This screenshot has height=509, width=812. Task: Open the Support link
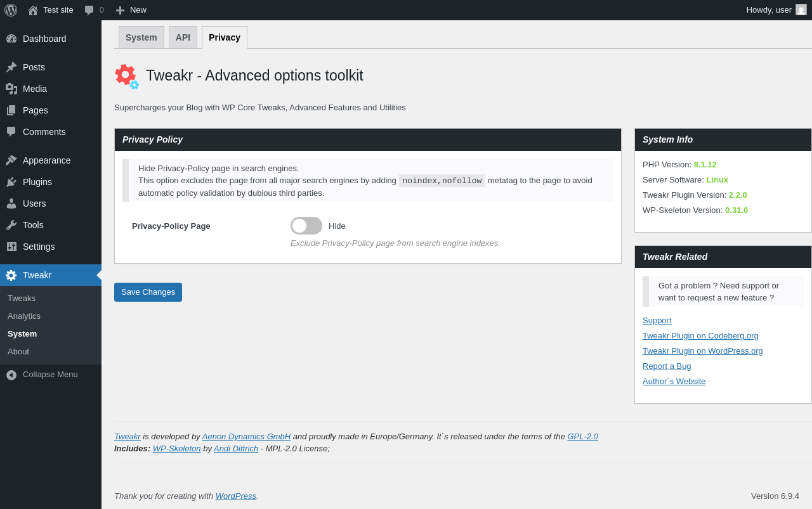point(657,321)
